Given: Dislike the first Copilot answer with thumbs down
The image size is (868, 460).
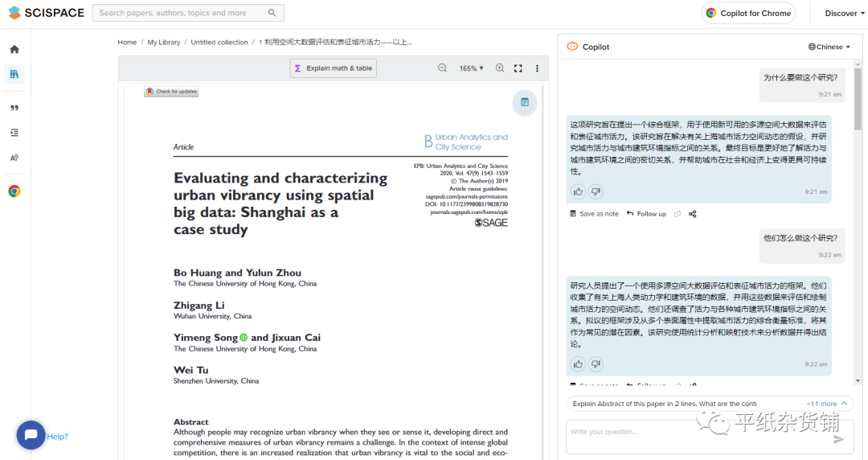Looking at the screenshot, I should (596, 191).
